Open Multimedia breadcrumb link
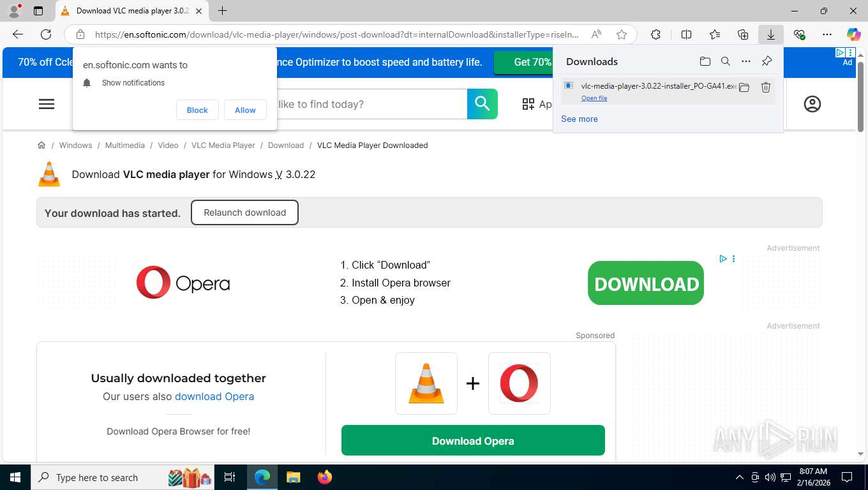The image size is (868, 490). [x=125, y=145]
